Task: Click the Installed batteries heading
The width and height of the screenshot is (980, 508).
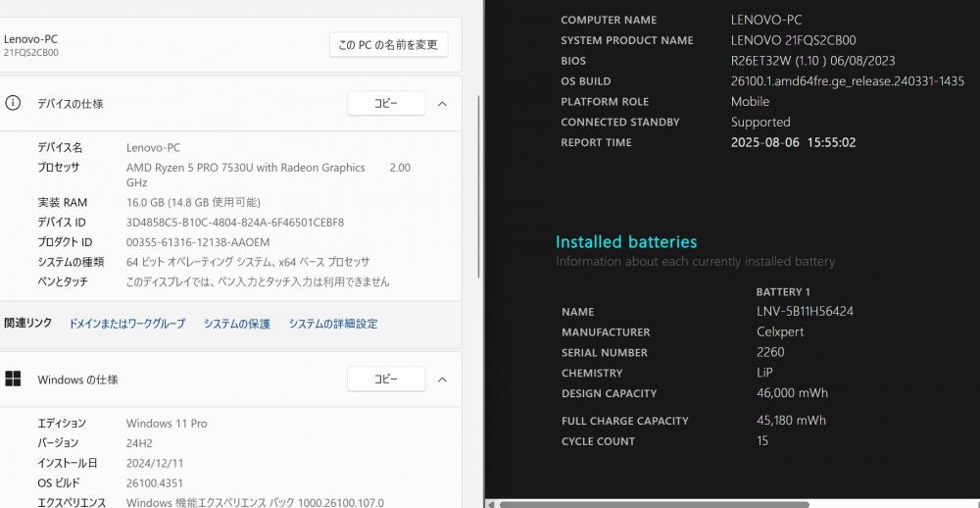Action: 626,242
